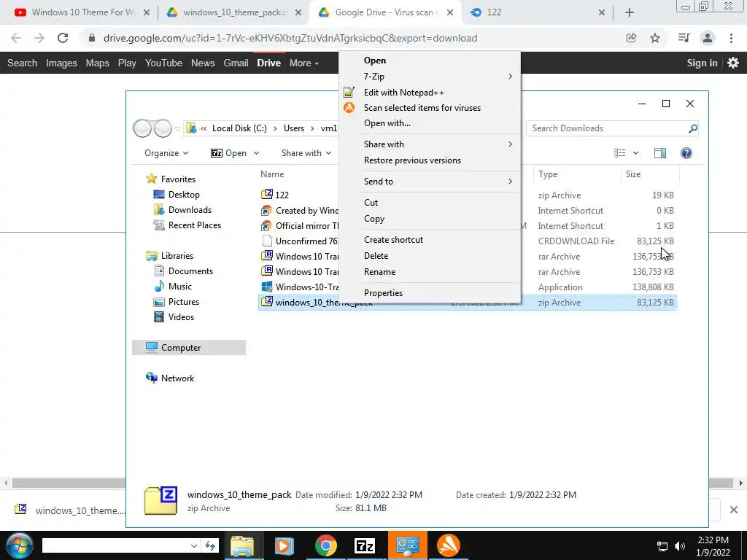Expand the taskbar address dropdown
Viewport: 747px width, 560px height.
[194, 545]
